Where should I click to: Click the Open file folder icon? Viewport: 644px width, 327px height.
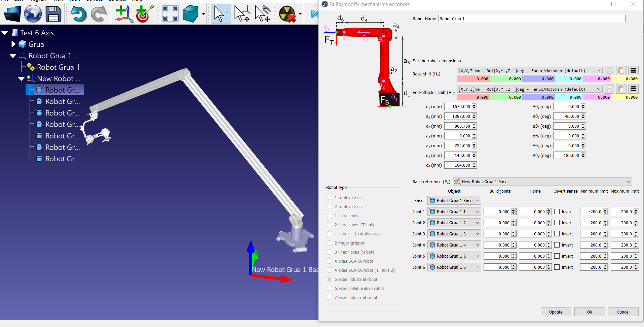(12, 14)
